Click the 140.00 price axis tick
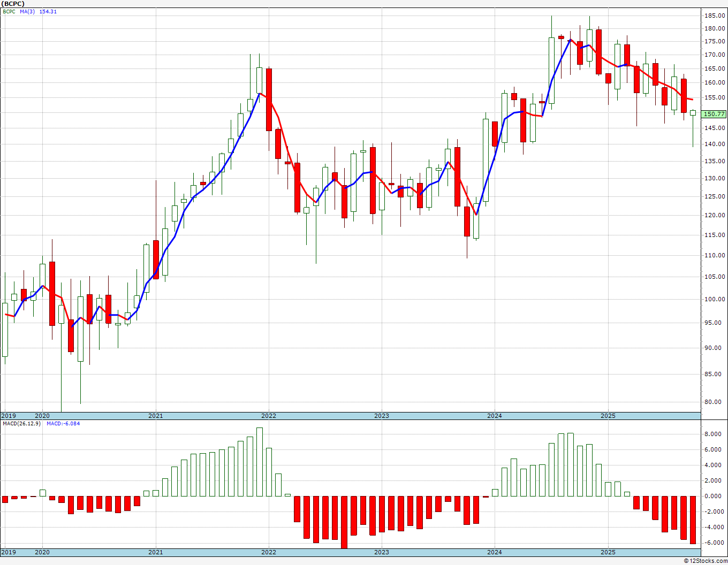The image size is (728, 565). (715, 144)
